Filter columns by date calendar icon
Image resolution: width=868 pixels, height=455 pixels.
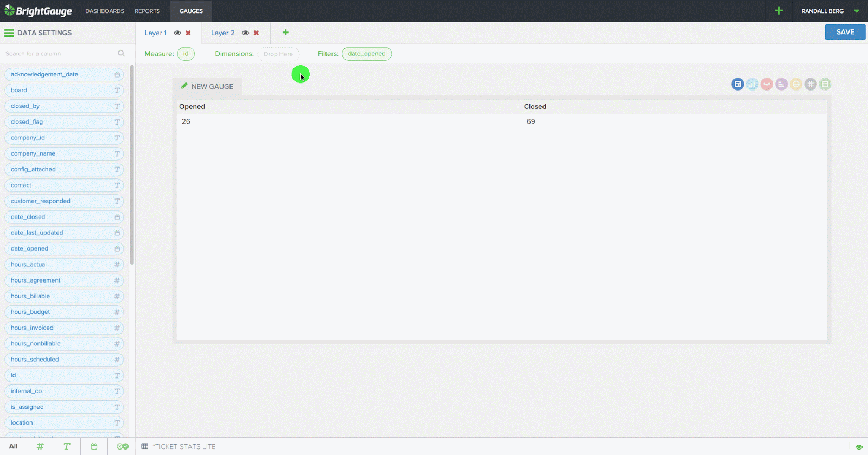pos(94,446)
